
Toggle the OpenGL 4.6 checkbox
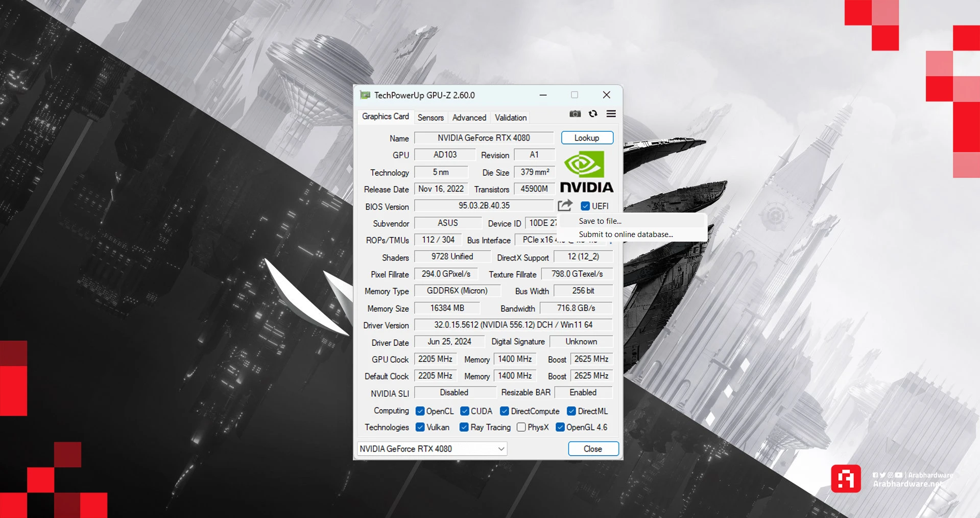pos(560,427)
